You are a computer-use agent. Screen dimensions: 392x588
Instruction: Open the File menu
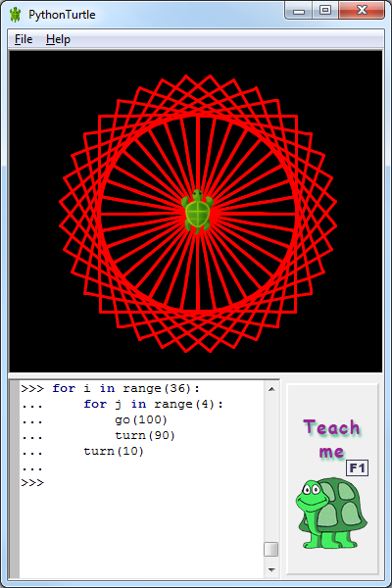point(24,39)
